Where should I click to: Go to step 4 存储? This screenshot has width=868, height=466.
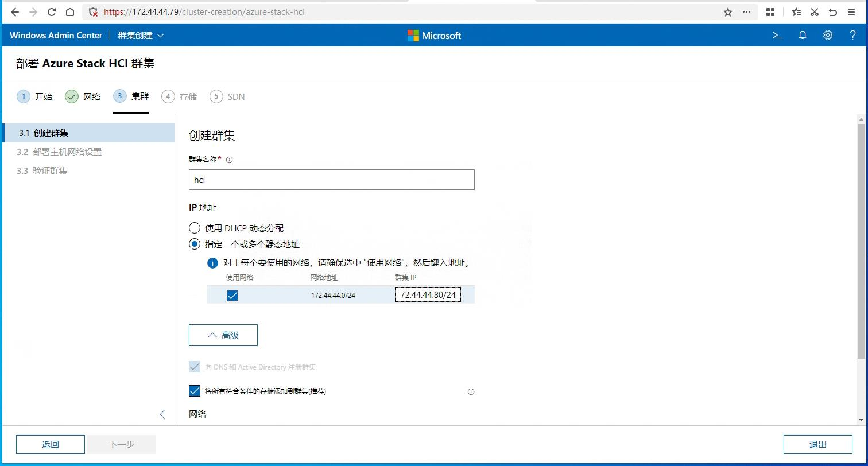(179, 96)
